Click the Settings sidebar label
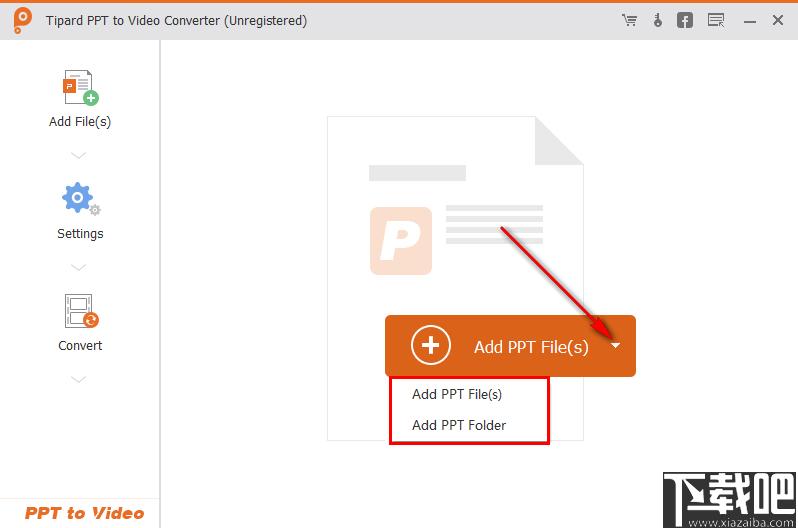Viewport: 798px width, 528px height. pyautogui.click(x=80, y=234)
